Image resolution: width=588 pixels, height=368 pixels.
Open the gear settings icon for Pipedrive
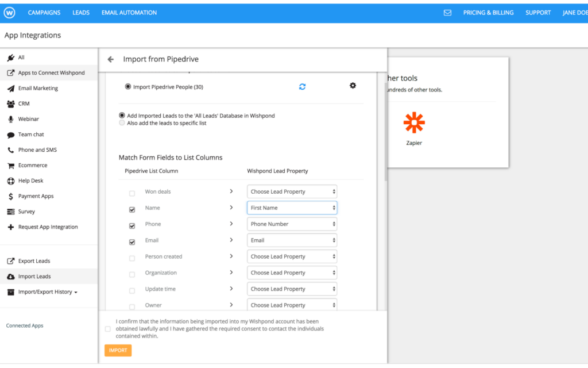(x=353, y=86)
